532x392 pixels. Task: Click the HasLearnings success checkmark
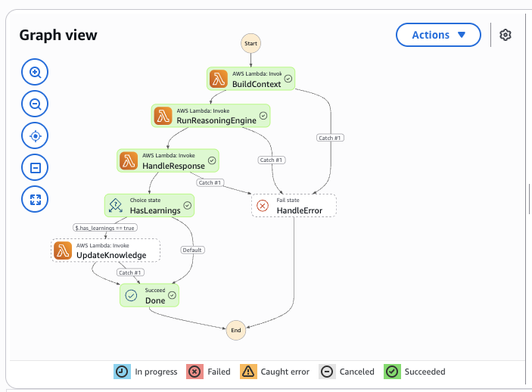pos(187,205)
